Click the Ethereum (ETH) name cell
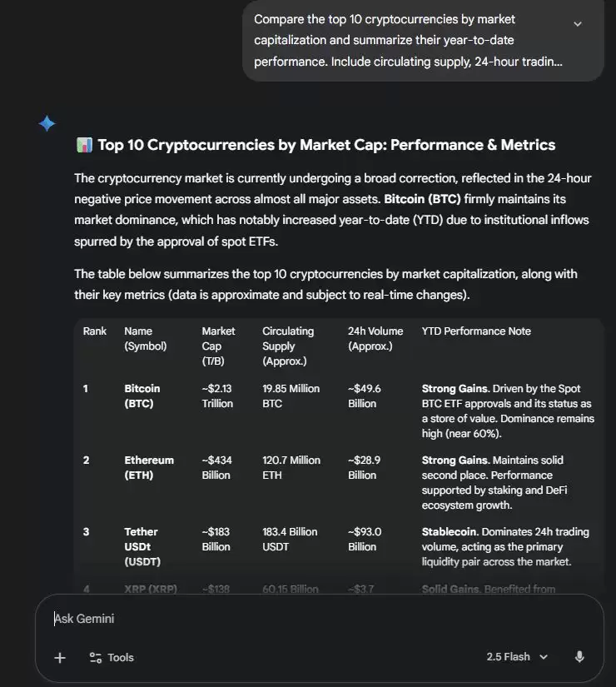This screenshot has height=687, width=616. (x=149, y=467)
